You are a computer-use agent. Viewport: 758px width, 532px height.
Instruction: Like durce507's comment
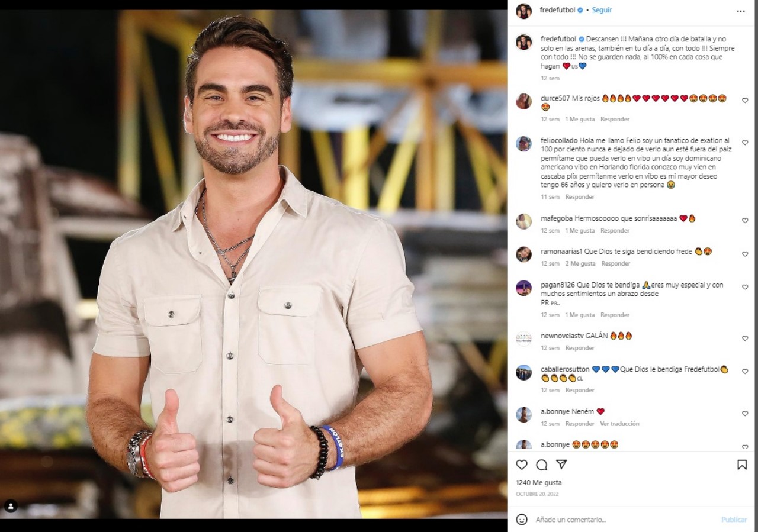pos(745,101)
